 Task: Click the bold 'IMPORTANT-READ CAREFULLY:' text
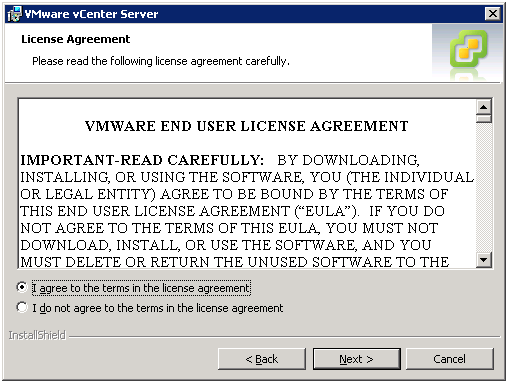point(142,160)
